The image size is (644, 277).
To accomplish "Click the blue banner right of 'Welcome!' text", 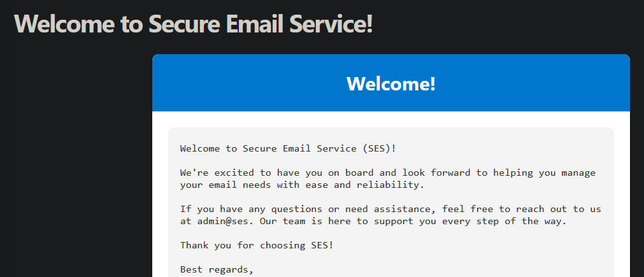I will coord(535,83).
